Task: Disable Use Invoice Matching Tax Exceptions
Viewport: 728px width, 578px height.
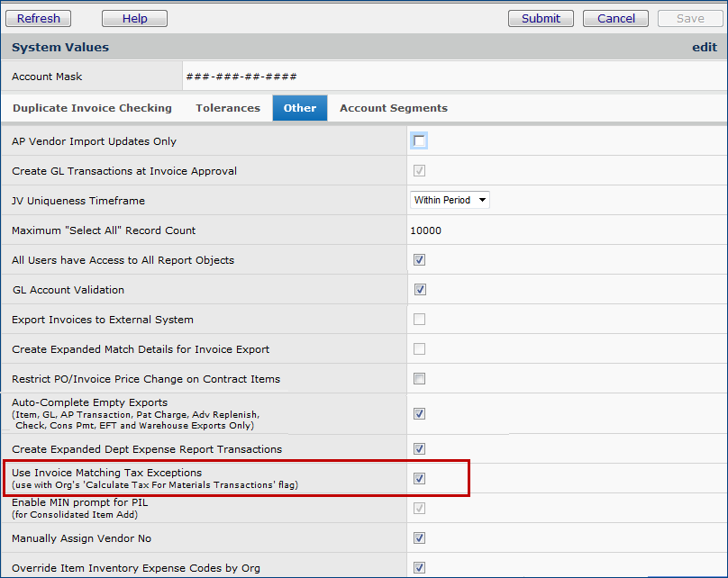Action: [x=420, y=478]
